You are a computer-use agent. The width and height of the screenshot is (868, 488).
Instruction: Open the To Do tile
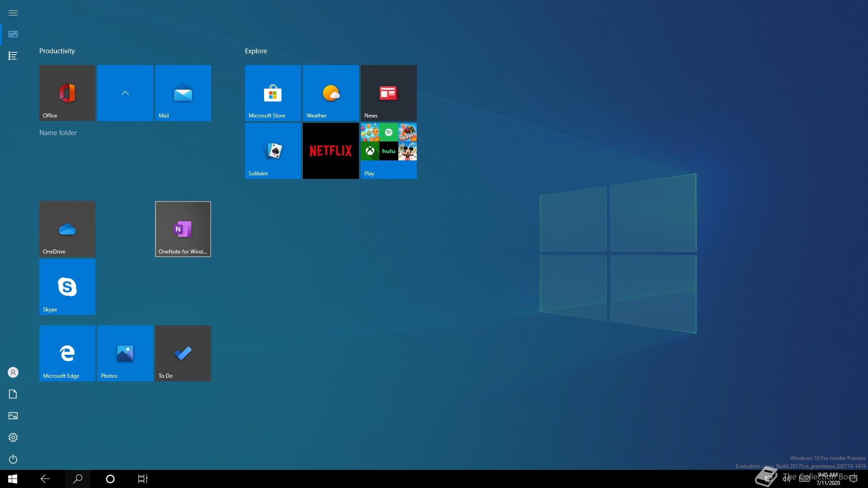pyautogui.click(x=183, y=353)
